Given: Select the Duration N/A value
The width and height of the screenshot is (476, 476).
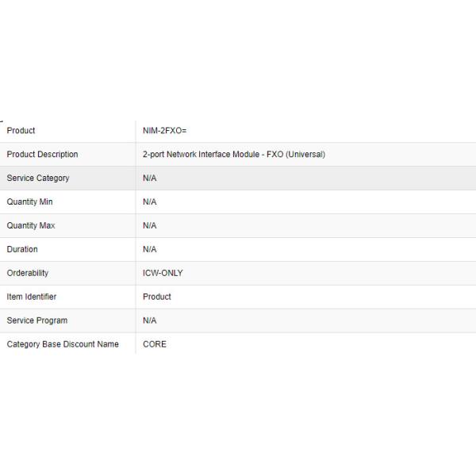Looking at the screenshot, I should click(150, 250).
